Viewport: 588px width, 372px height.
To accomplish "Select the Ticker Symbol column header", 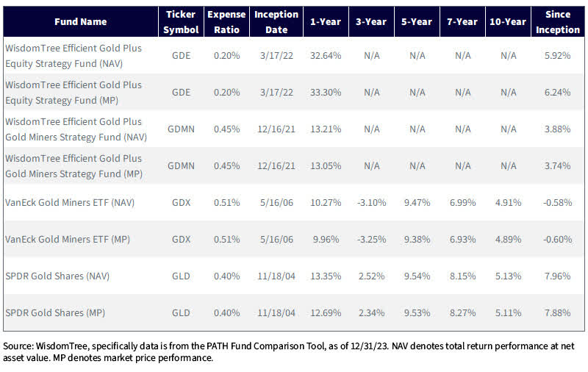I will pyautogui.click(x=180, y=22).
